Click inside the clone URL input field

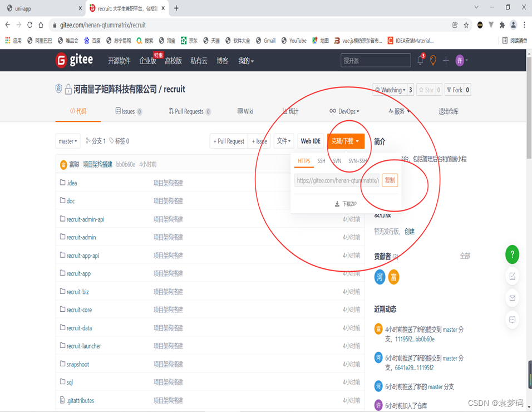click(334, 180)
